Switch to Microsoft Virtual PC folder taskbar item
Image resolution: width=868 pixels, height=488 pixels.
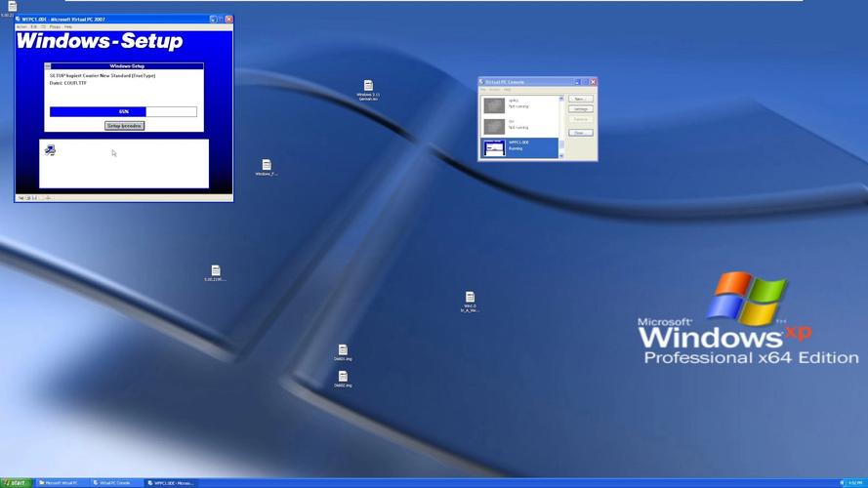coord(61,483)
